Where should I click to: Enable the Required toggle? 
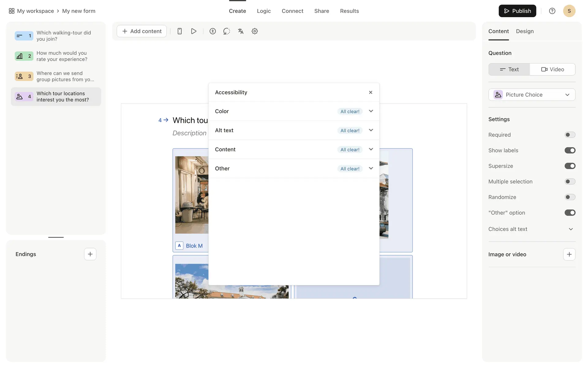point(570,135)
